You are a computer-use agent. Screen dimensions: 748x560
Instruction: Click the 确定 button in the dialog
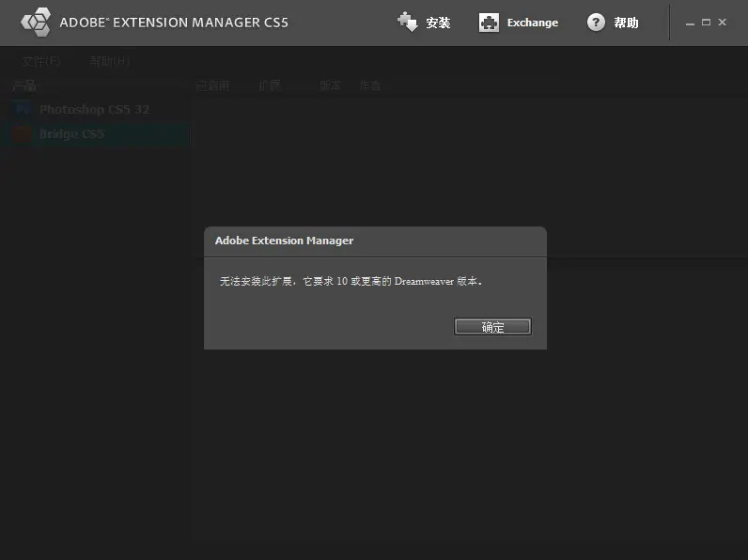tap(492, 327)
